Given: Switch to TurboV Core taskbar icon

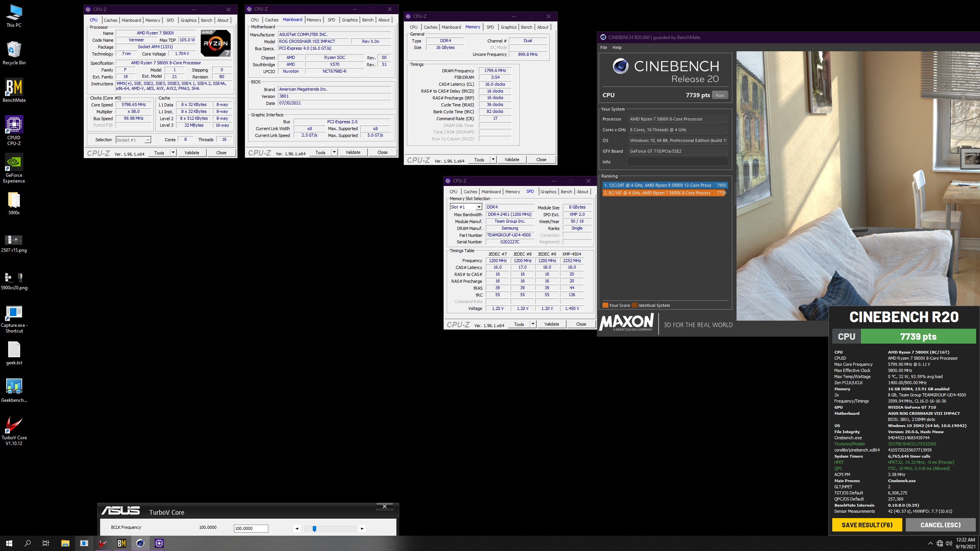Looking at the screenshot, I should pos(103,543).
